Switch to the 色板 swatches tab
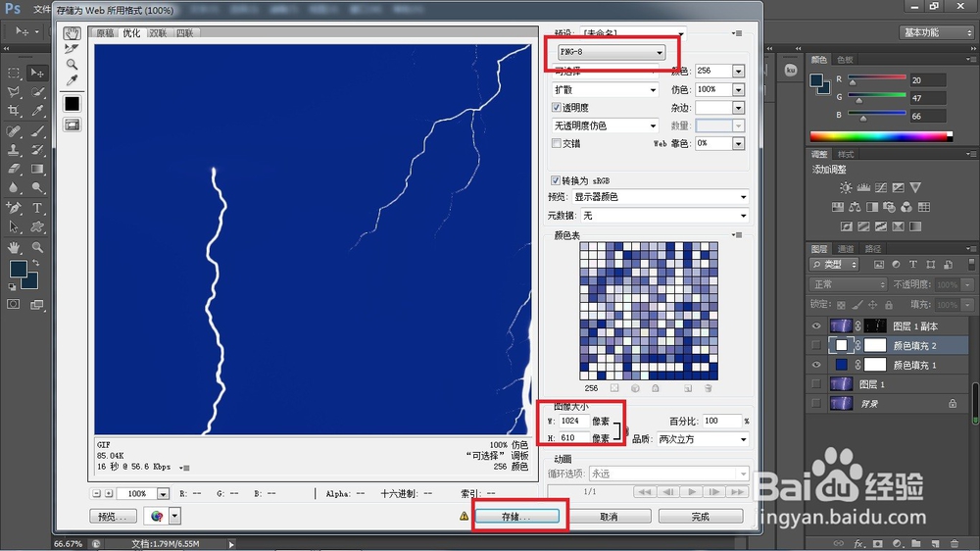This screenshot has width=980, height=551. [x=845, y=60]
